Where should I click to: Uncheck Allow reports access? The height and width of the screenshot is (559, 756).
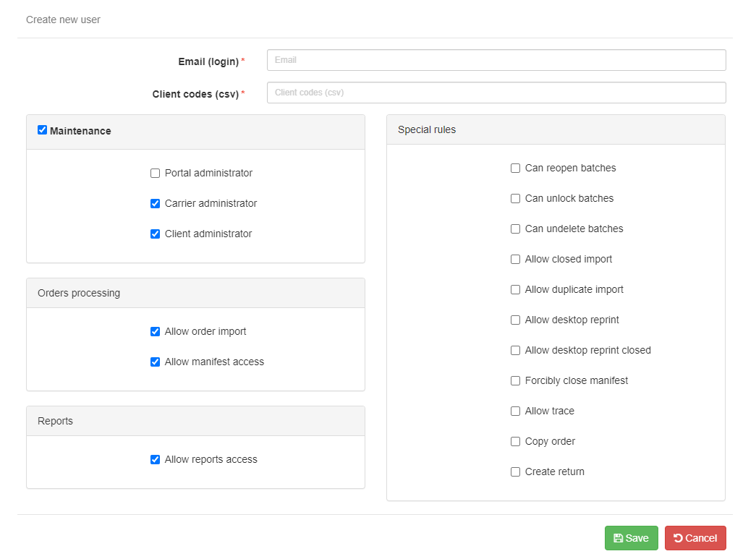[x=156, y=460]
